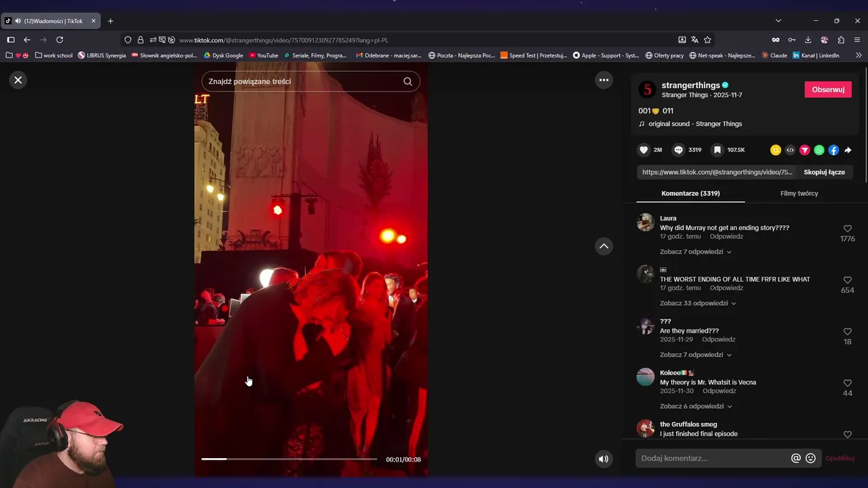Screen dimensions: 868x488
Task: Send to friends via red arrow icon
Action: tap(804, 150)
